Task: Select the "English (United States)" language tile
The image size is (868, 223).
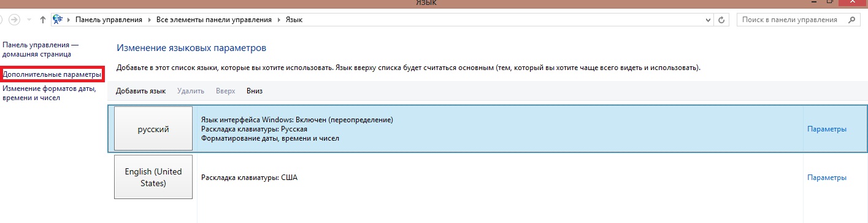Action: [153, 178]
